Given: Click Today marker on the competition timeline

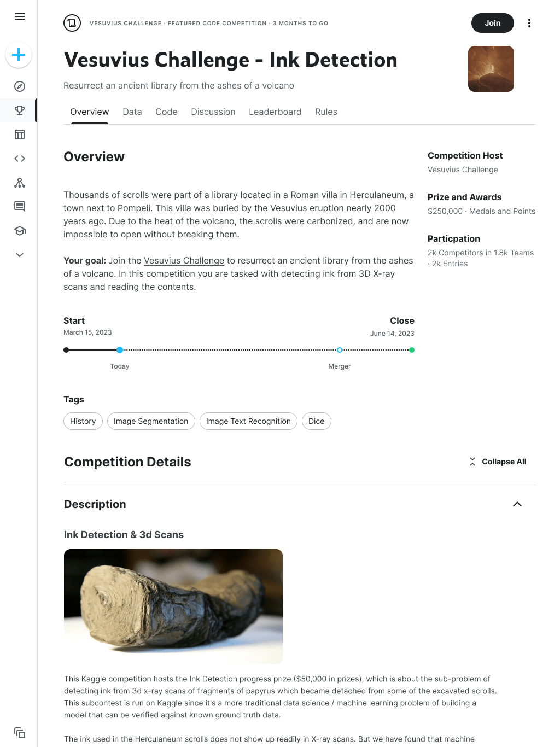Looking at the screenshot, I should [x=120, y=350].
